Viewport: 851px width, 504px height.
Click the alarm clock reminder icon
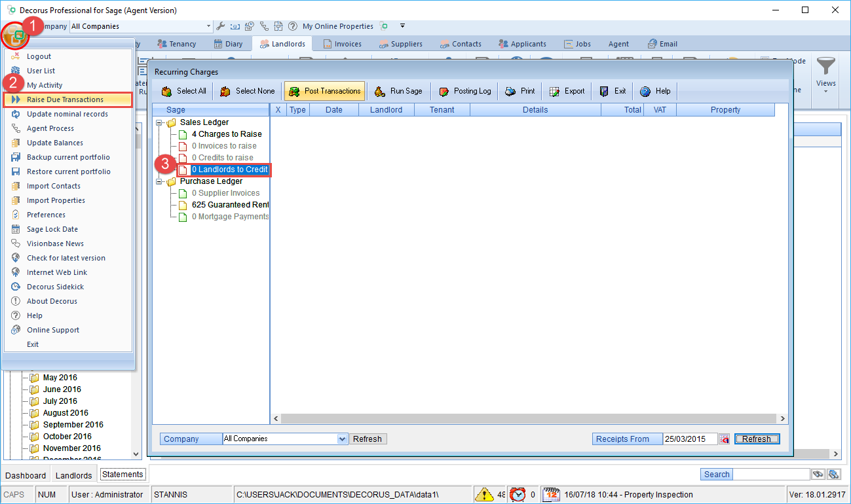pos(518,494)
